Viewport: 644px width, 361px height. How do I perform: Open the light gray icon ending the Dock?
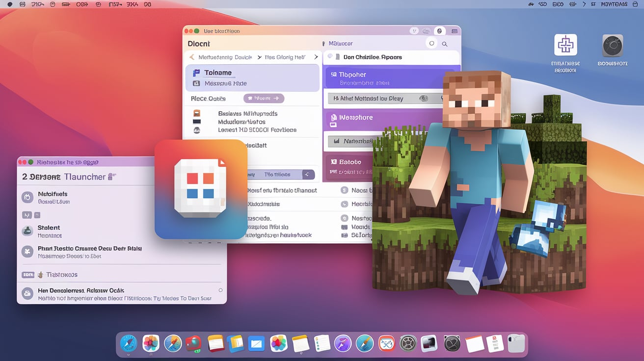(x=516, y=343)
